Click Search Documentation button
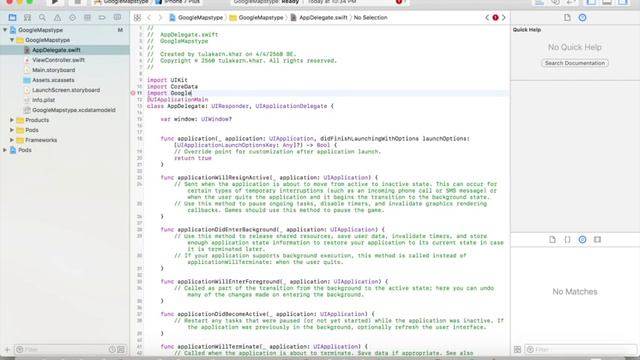This screenshot has height=360, width=640. [x=575, y=63]
